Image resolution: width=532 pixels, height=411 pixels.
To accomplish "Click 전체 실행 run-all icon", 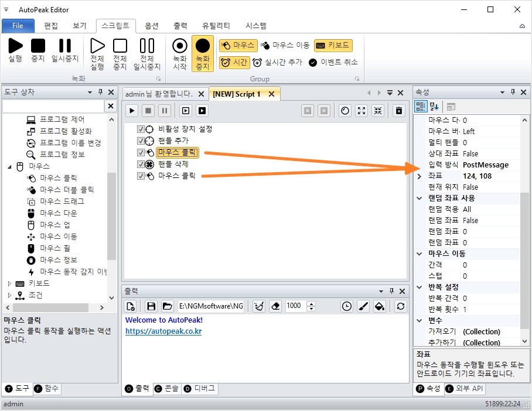I will (x=97, y=54).
